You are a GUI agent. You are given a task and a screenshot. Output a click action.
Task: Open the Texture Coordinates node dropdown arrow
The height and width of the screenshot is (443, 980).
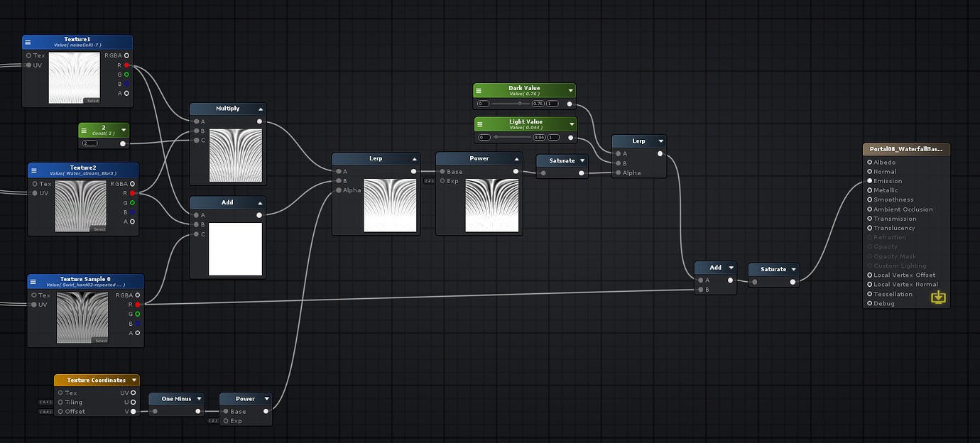[x=134, y=381]
